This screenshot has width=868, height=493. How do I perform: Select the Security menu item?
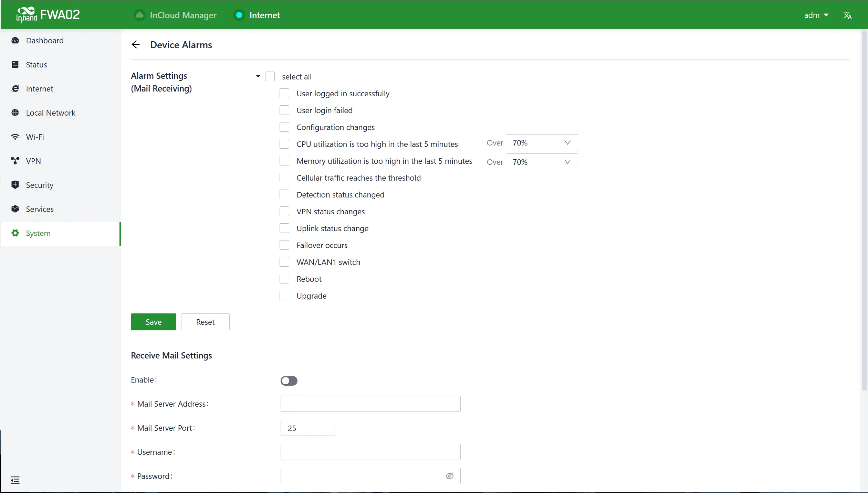tap(61, 185)
